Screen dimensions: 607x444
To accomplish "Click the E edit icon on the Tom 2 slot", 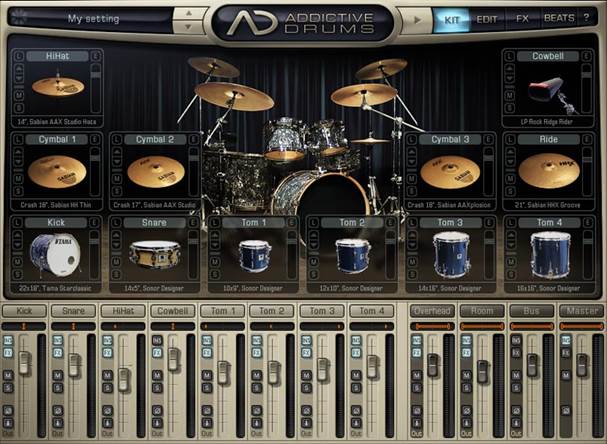I will click(x=390, y=223).
